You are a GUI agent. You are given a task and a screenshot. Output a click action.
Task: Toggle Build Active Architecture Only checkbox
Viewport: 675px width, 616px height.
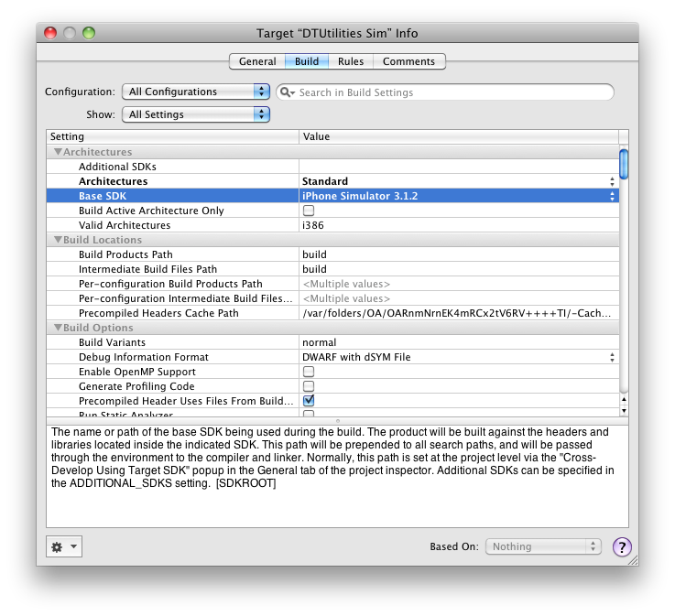coord(309,211)
